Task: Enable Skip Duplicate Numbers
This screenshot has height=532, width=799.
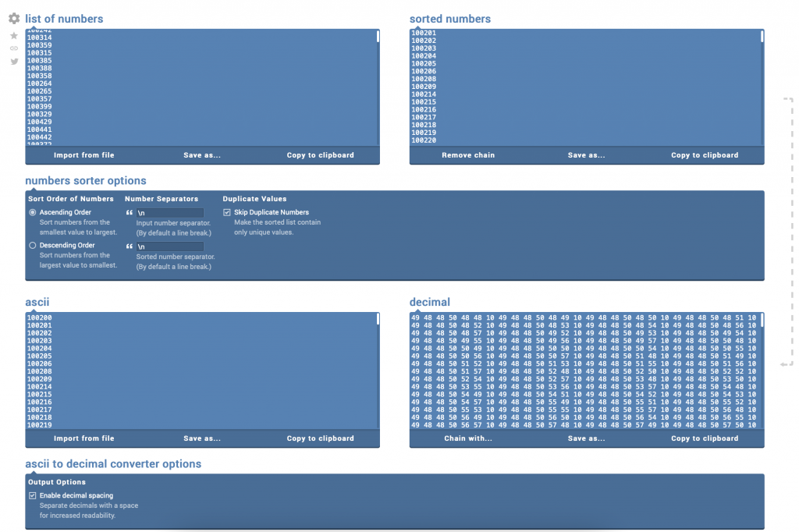Action: (226, 211)
